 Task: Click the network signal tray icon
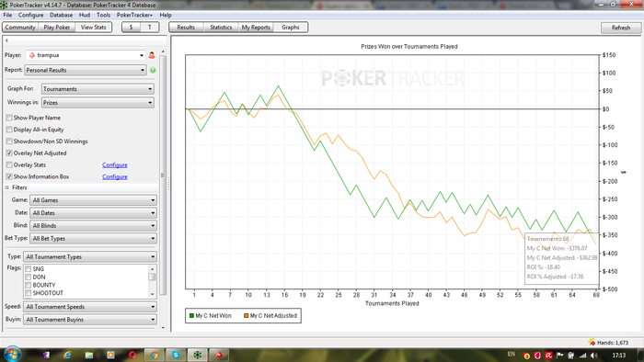(582, 356)
